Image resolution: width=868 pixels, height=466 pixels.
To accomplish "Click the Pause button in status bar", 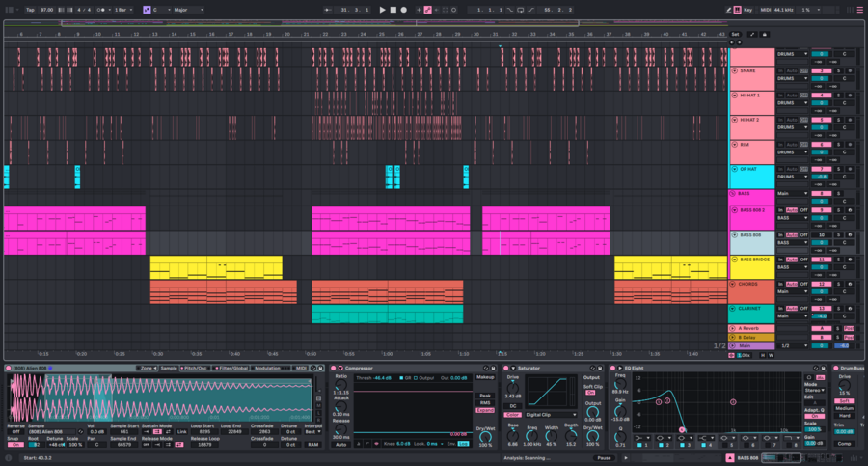I will point(604,458).
